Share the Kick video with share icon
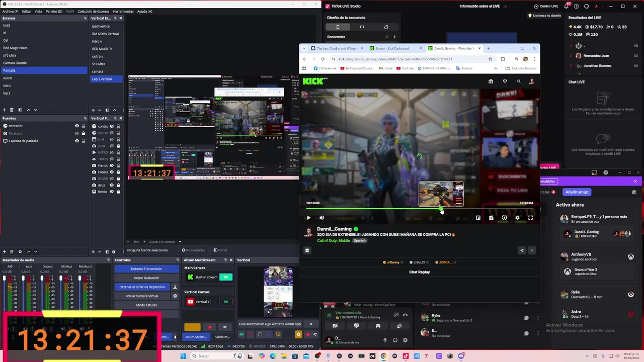 pos(522,250)
